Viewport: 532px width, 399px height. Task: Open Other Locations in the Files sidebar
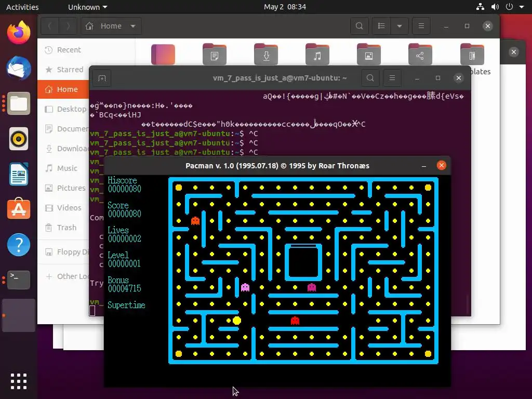point(63,276)
